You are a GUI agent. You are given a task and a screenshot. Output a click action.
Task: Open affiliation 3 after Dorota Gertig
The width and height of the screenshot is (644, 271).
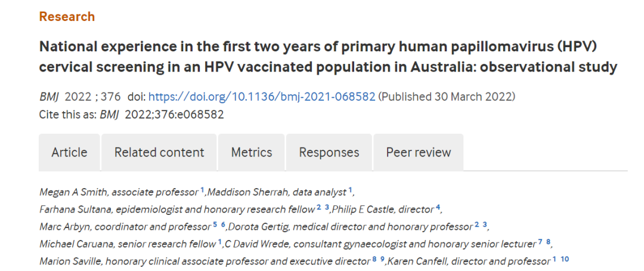(x=485, y=226)
